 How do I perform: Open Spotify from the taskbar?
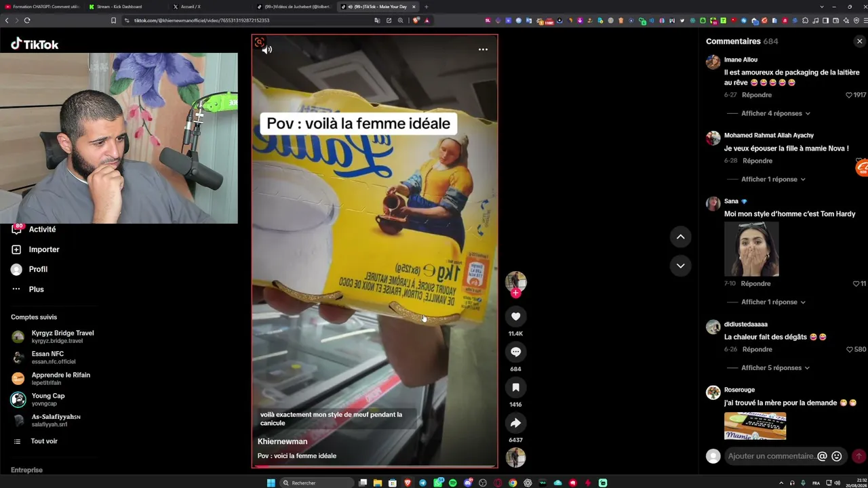(x=453, y=483)
